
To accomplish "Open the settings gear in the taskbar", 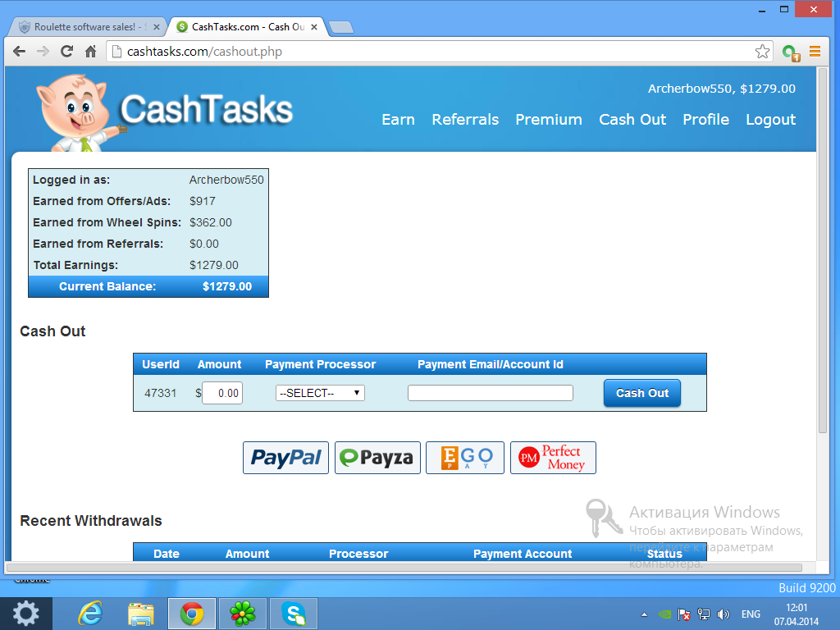I will [x=25, y=614].
